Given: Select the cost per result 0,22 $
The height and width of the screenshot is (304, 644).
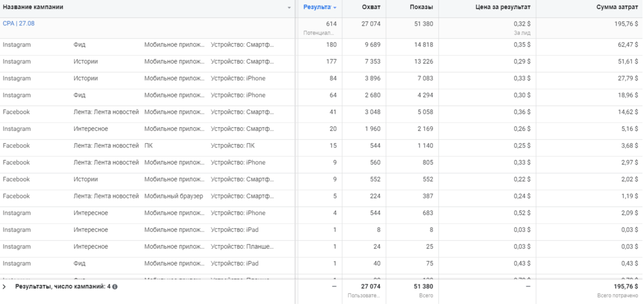Looking at the screenshot, I should click(x=522, y=179).
